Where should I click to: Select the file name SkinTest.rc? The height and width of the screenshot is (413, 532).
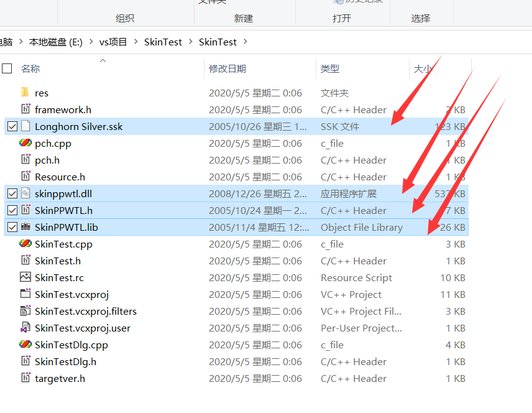tap(60, 278)
